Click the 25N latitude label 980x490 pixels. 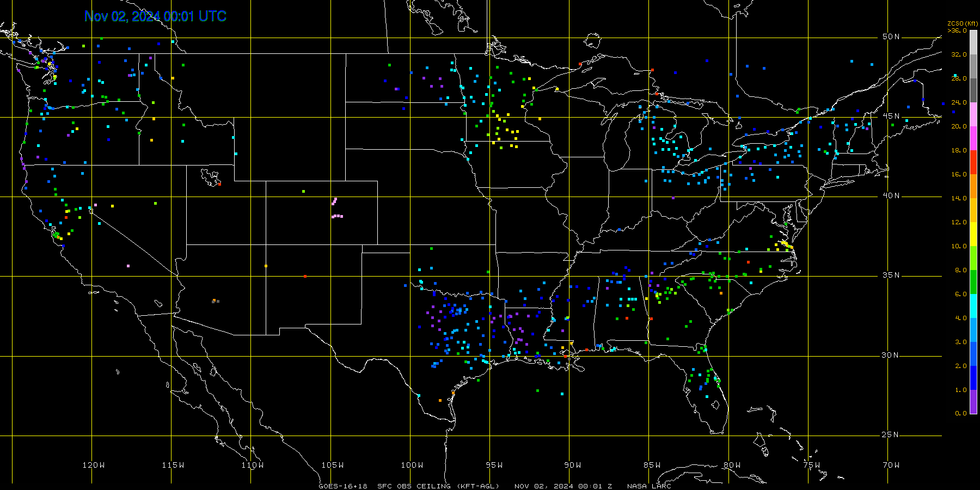coord(891,434)
